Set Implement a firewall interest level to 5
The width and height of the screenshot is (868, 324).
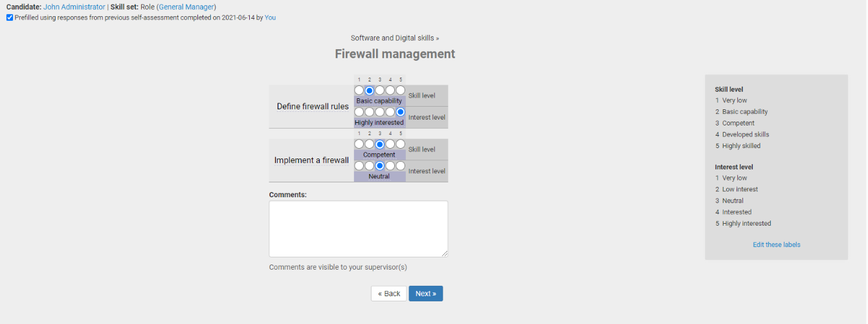(401, 166)
